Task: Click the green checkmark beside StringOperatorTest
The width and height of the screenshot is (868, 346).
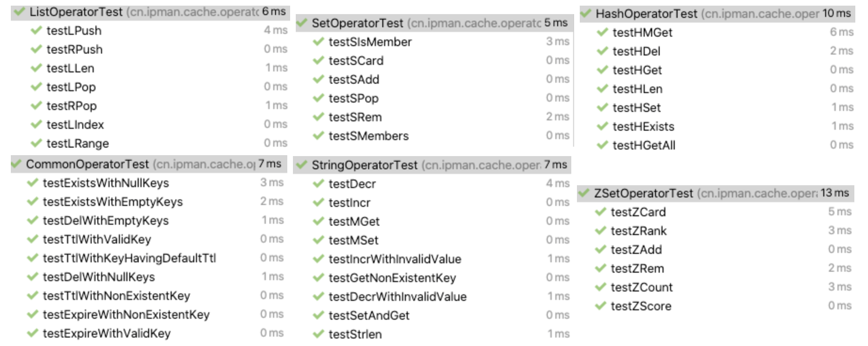Action: (301, 165)
